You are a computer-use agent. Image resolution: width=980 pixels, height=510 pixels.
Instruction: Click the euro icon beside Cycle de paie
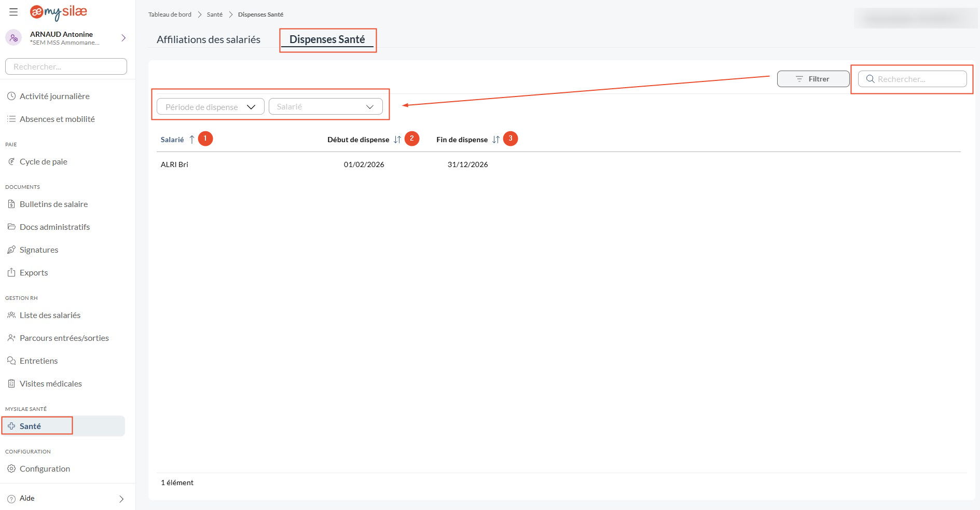pyautogui.click(x=11, y=161)
